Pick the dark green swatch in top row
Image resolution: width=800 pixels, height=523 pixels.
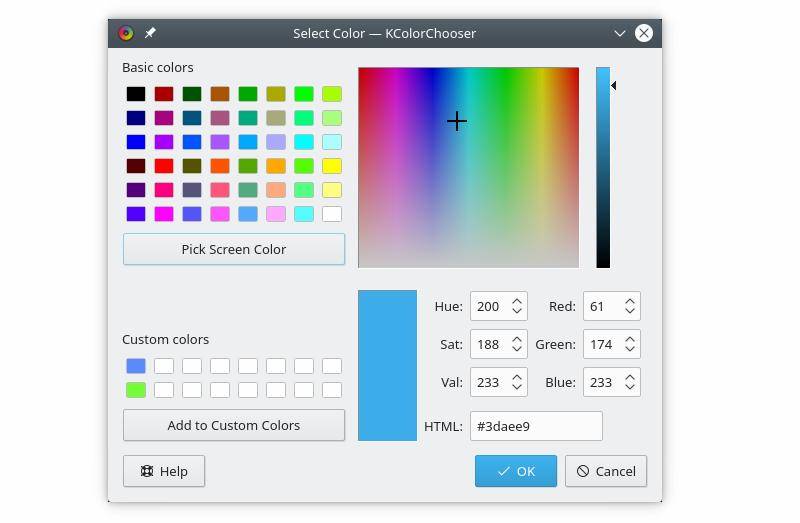[x=192, y=94]
